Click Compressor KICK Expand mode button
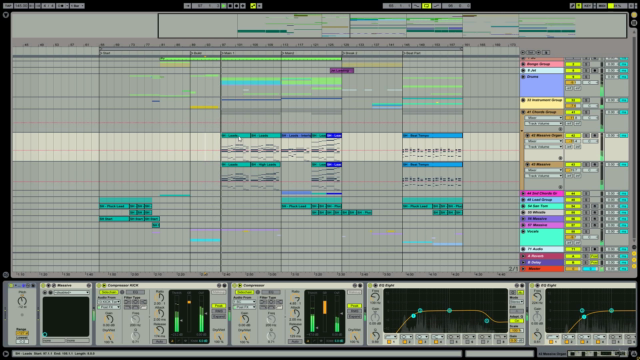This screenshot has height=360, width=640. tap(218, 316)
